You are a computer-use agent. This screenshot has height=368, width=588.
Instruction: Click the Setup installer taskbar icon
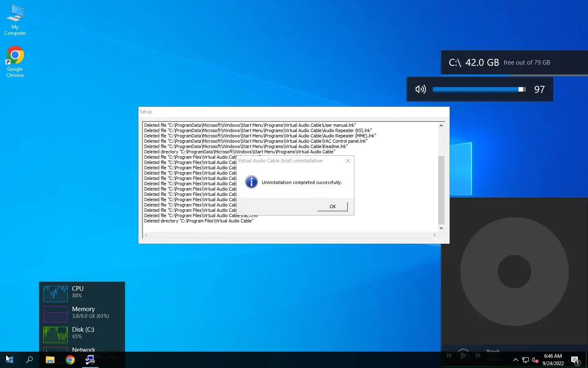(x=90, y=360)
